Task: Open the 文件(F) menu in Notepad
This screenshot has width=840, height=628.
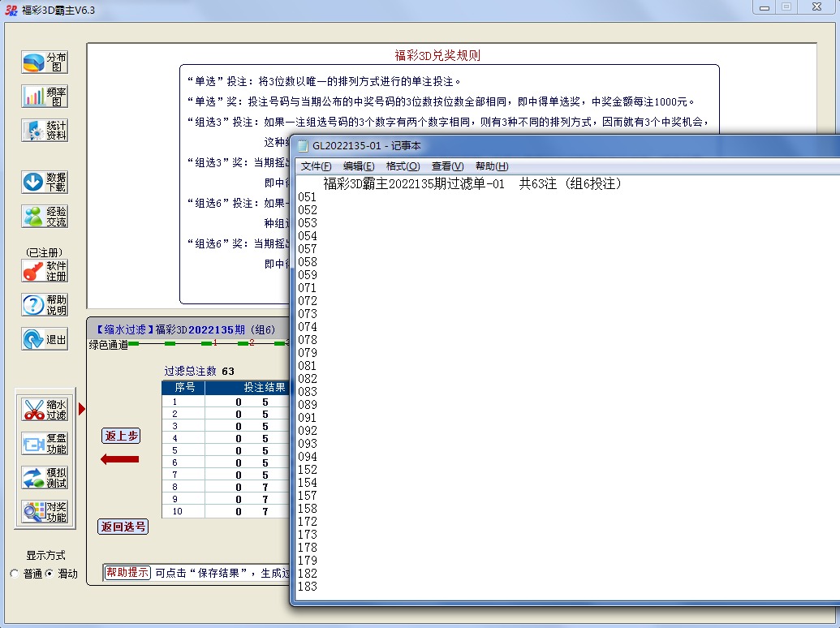Action: pyautogui.click(x=316, y=166)
